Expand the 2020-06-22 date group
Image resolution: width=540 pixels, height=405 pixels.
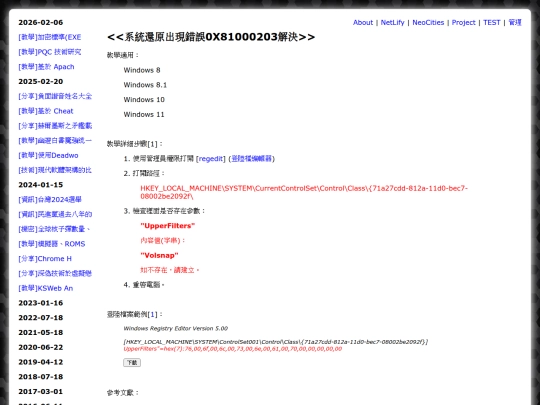click(x=41, y=347)
